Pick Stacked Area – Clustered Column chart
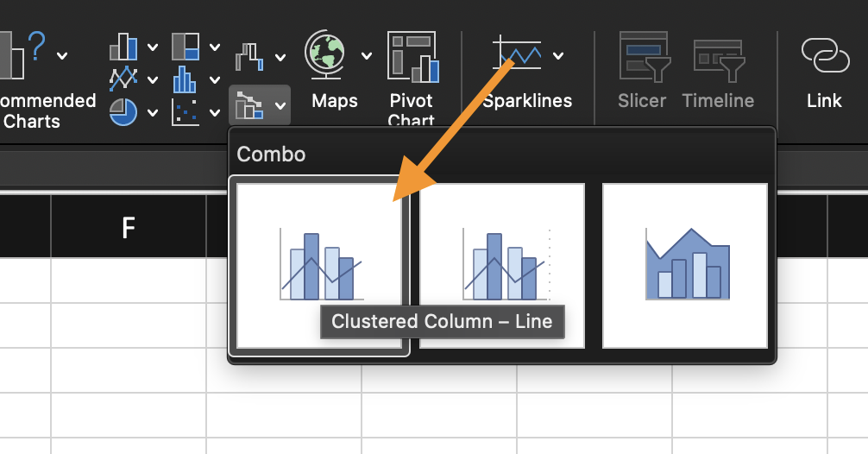This screenshot has width=868, height=454. coord(685,265)
